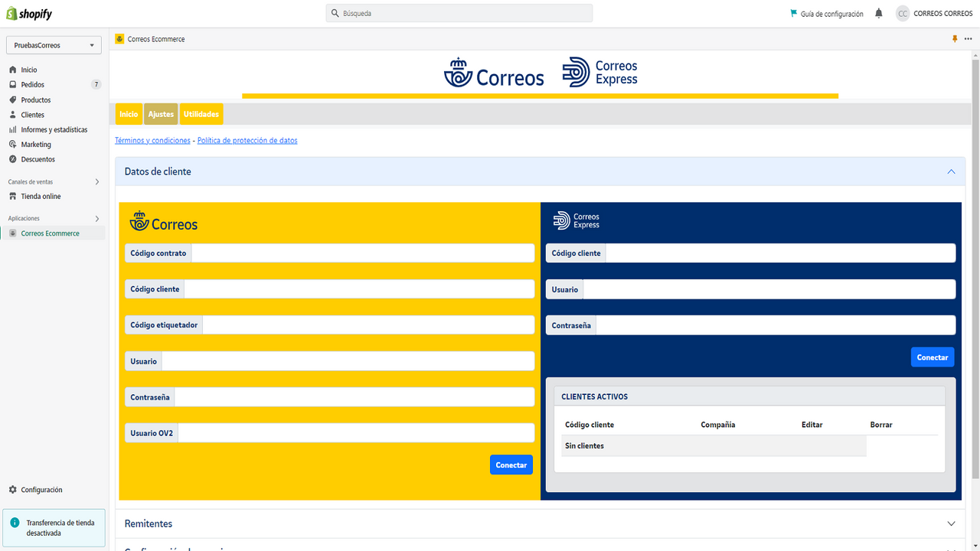
Task: Focus Correos Express Código cliente field
Action: pyautogui.click(x=780, y=253)
